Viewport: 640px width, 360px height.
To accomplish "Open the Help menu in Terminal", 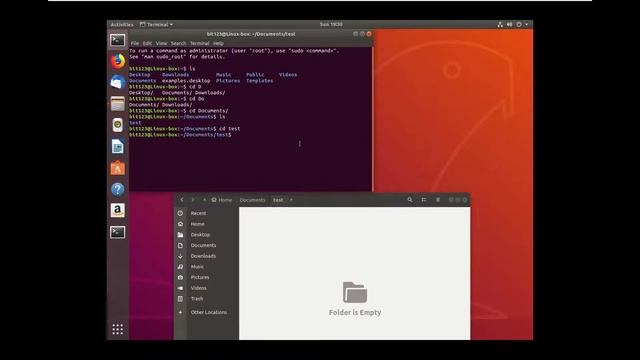I will (218, 43).
